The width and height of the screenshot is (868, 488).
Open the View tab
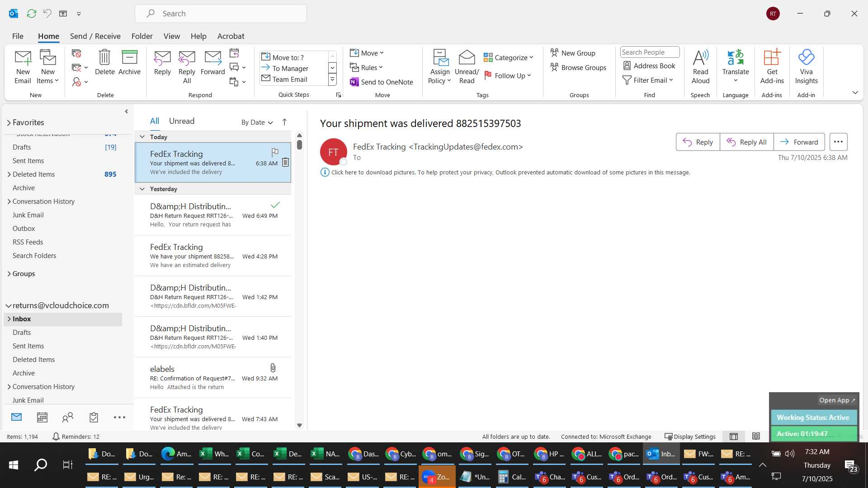pyautogui.click(x=171, y=36)
